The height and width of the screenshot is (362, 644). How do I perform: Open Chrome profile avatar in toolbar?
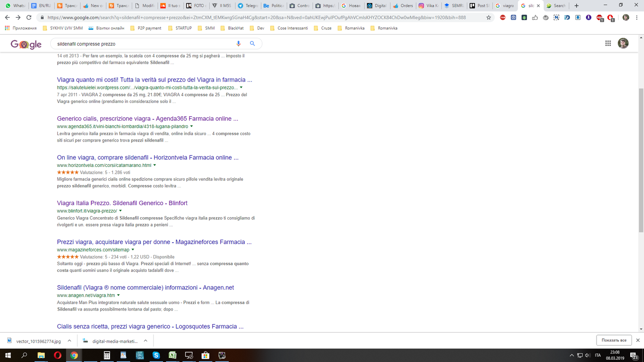pyautogui.click(x=626, y=18)
